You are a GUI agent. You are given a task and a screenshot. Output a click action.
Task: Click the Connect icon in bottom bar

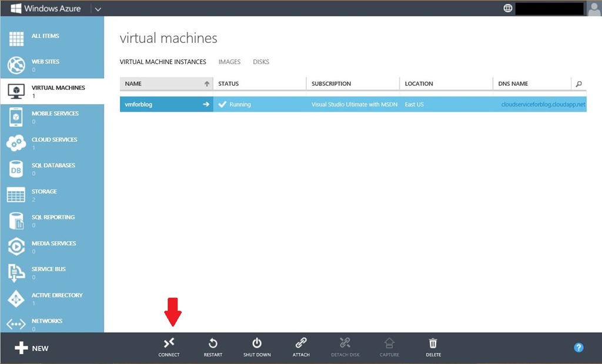(x=169, y=343)
